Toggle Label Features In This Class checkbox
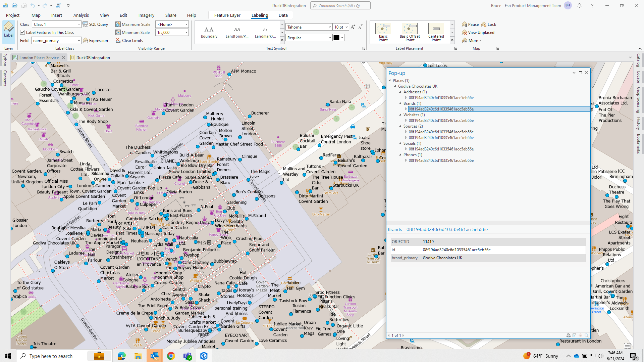The image size is (644, 362). (22, 32)
